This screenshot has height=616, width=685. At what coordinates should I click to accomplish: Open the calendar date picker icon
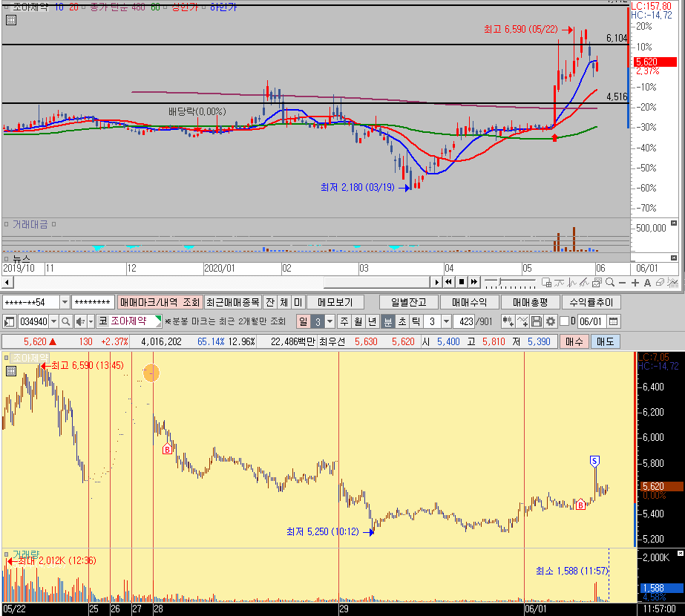click(x=613, y=321)
